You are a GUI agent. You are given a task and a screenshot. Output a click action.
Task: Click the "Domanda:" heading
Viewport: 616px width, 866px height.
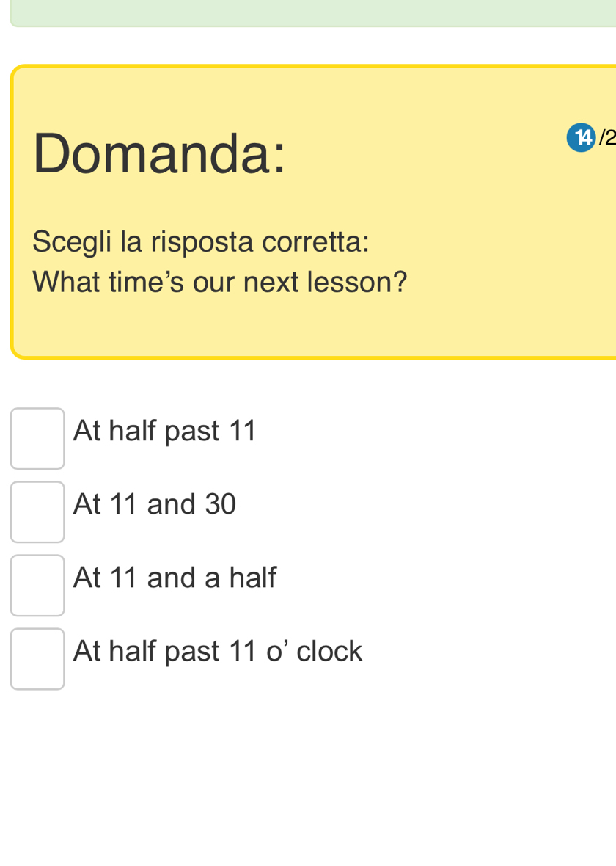coord(158,153)
